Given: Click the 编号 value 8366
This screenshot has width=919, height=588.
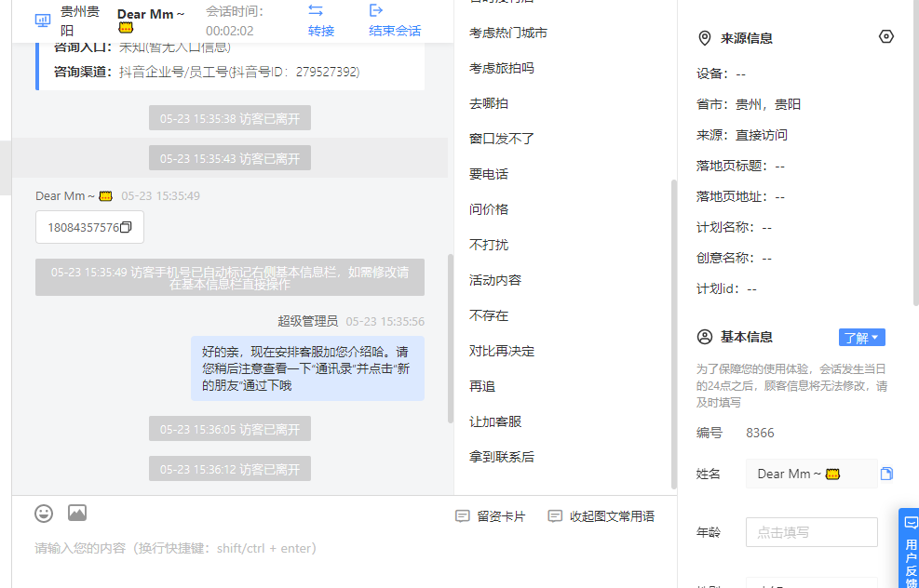Looking at the screenshot, I should click(x=760, y=433).
